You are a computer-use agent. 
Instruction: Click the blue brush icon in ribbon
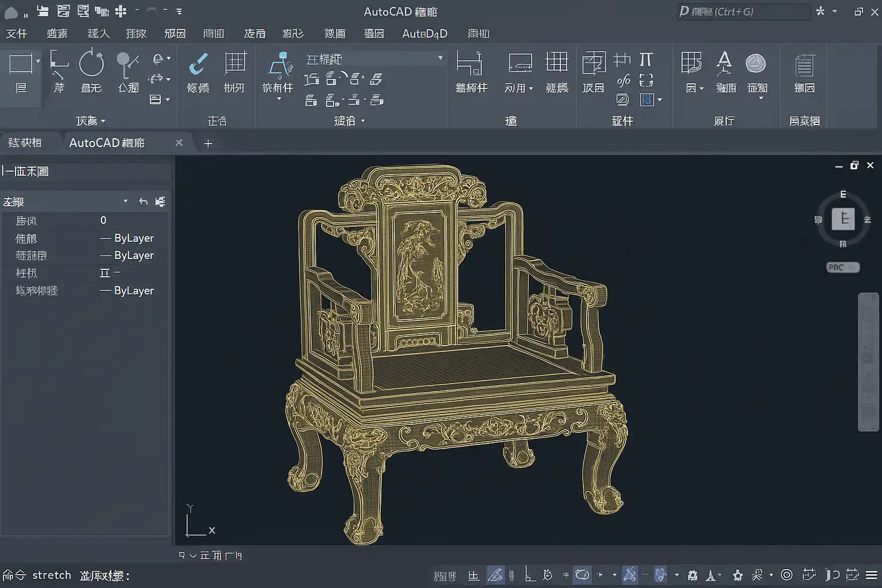click(198, 64)
